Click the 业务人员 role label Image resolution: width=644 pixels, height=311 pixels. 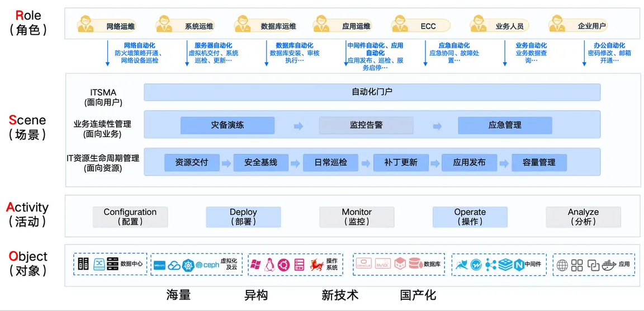509,26
